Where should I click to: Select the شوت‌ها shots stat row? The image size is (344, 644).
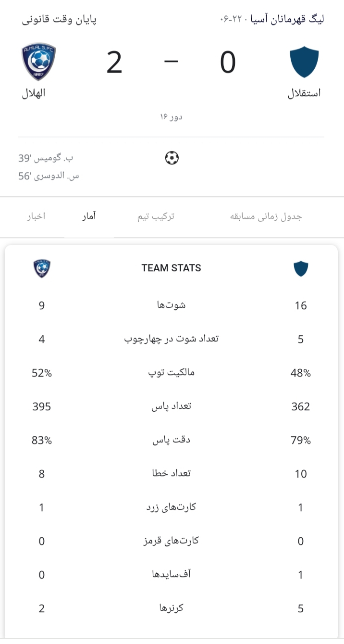pyautogui.click(x=172, y=305)
